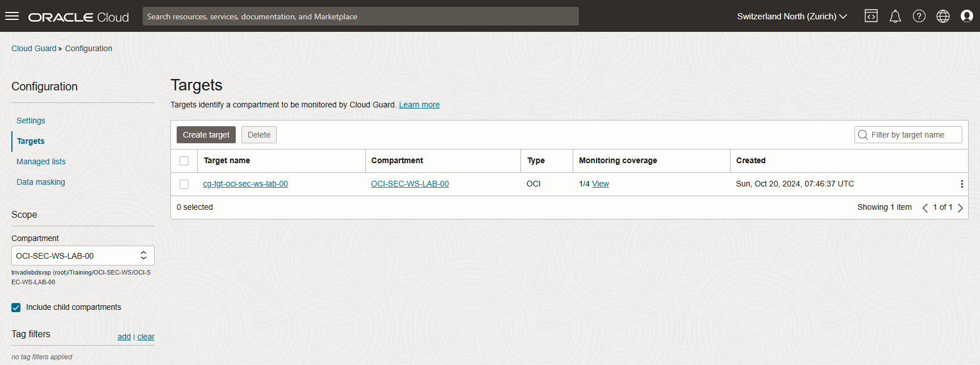Focus the top search resources field

361,16
